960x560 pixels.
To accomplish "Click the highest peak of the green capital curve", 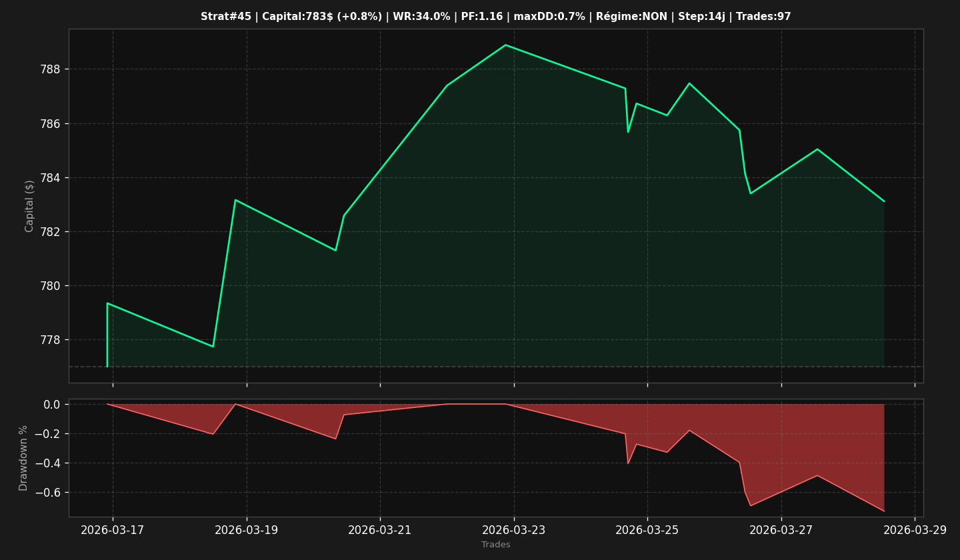I will click(x=505, y=45).
